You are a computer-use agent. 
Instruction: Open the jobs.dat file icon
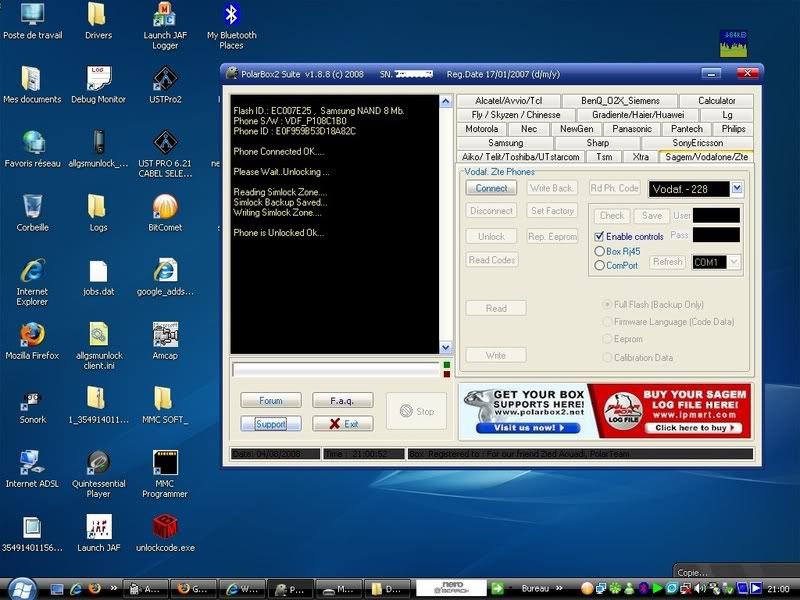[x=98, y=277]
